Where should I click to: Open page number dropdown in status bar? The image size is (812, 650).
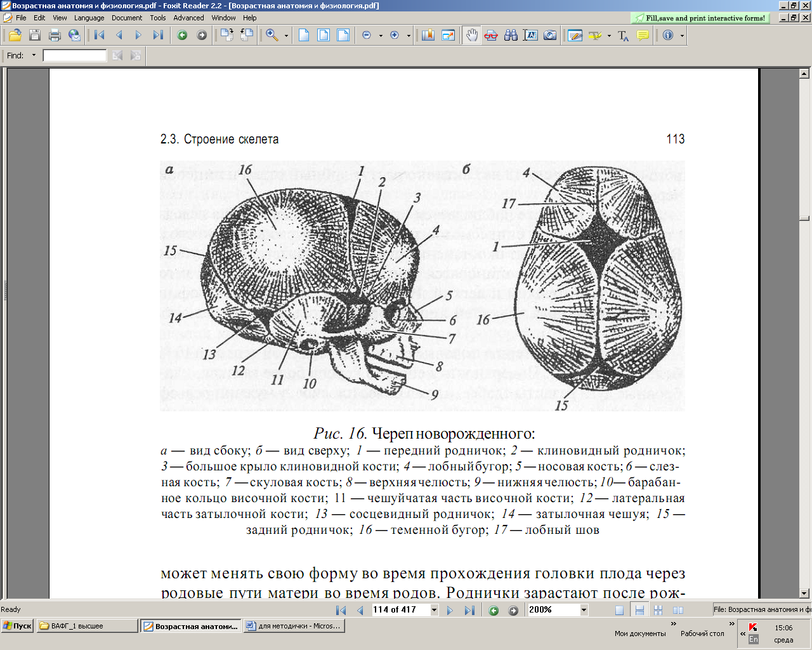point(435,610)
